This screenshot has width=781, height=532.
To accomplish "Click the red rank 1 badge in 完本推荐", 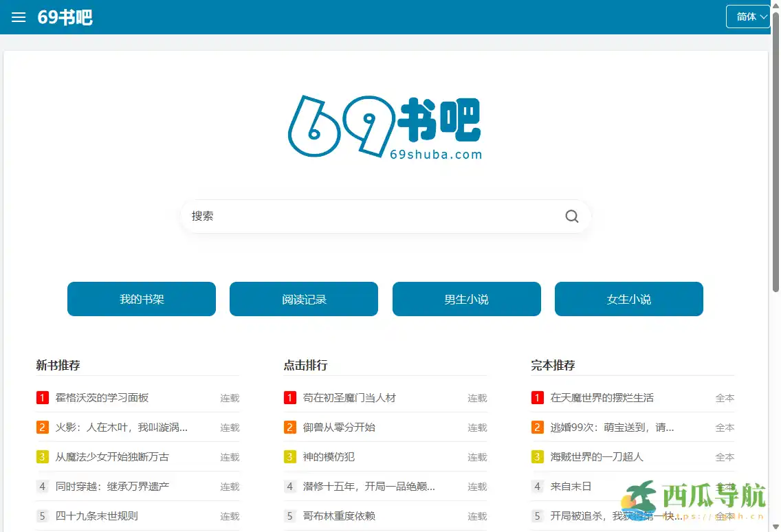I will click(x=536, y=397).
